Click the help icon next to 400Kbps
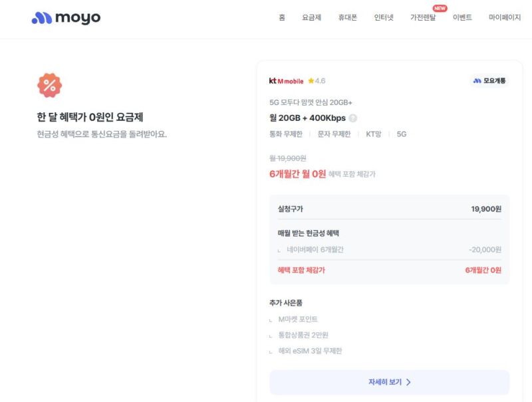Image resolution: width=532 pixels, height=402 pixels. 353,118
